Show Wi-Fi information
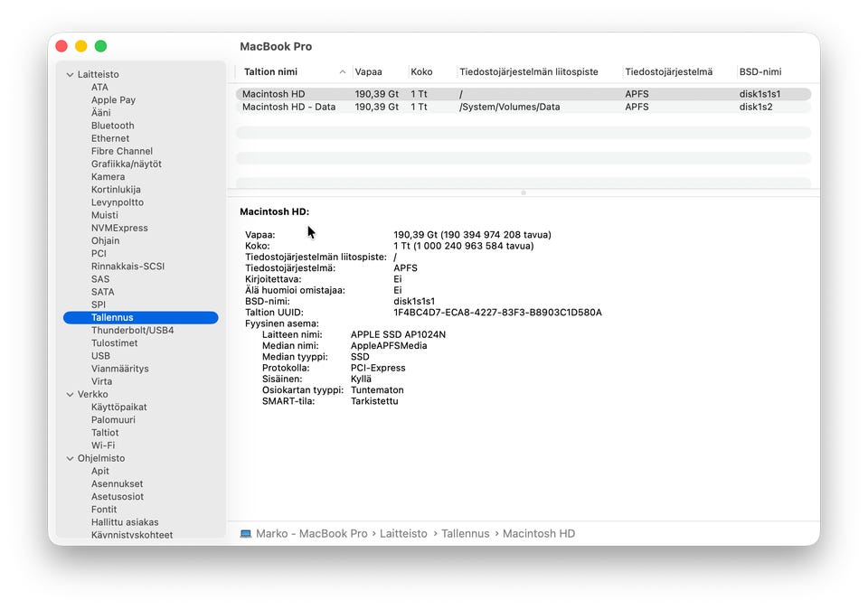868x609 pixels. pyautogui.click(x=103, y=445)
